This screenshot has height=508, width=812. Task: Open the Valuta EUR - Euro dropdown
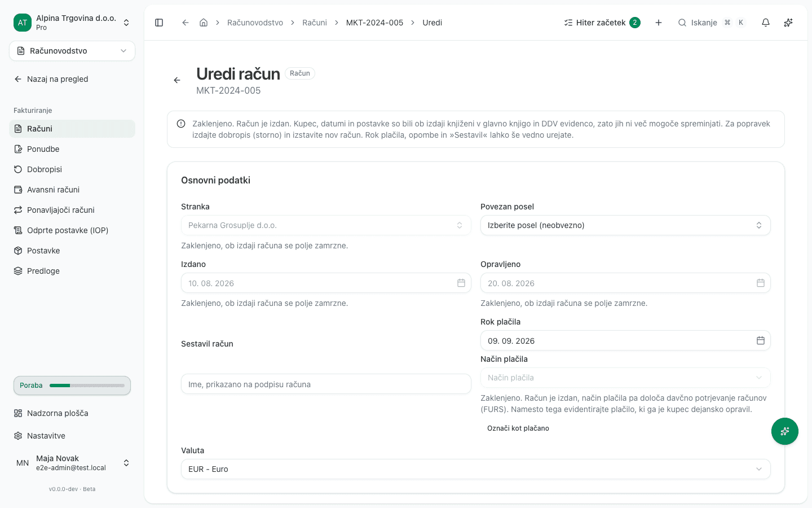(x=475, y=469)
